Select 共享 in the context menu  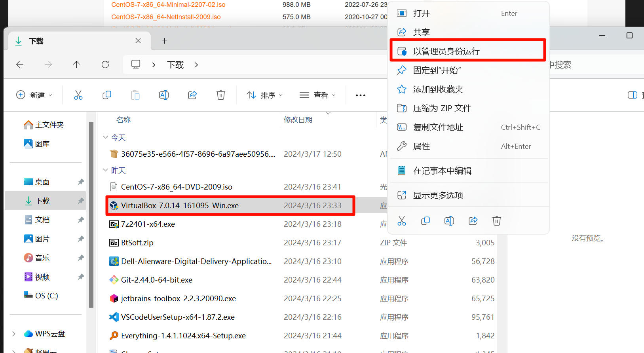(x=469, y=32)
